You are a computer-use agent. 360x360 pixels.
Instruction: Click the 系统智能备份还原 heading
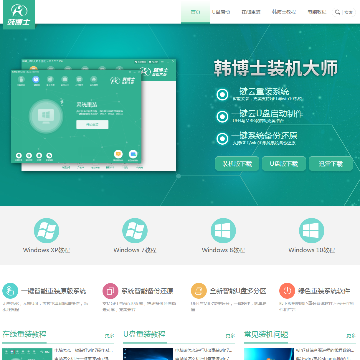[147, 291]
